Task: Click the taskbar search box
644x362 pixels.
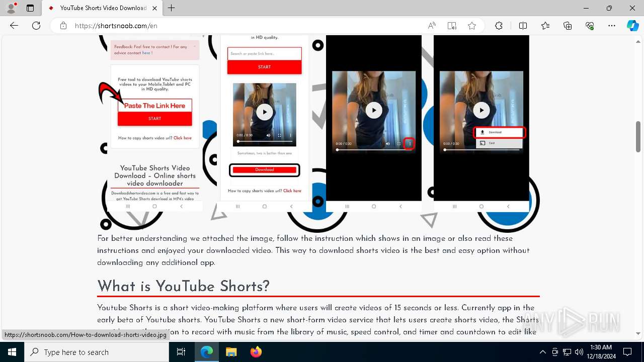Action: click(x=97, y=352)
